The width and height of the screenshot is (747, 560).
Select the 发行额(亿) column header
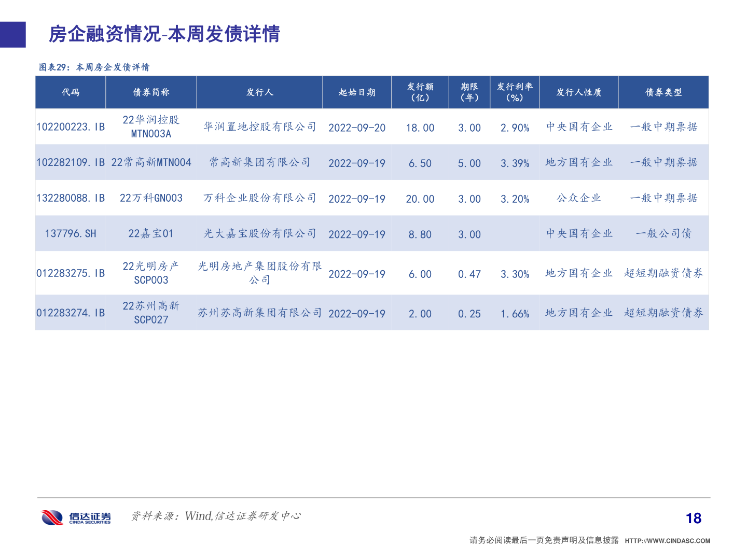tap(421, 92)
